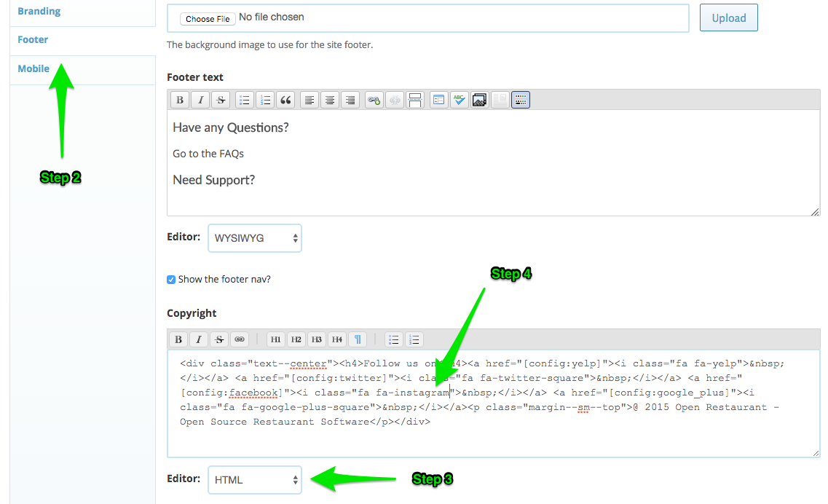Apply H2 heading in Copyright editor

pos(296,339)
